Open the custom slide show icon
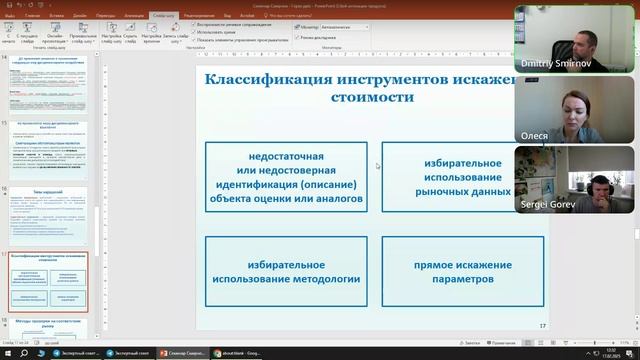 coord(83,28)
